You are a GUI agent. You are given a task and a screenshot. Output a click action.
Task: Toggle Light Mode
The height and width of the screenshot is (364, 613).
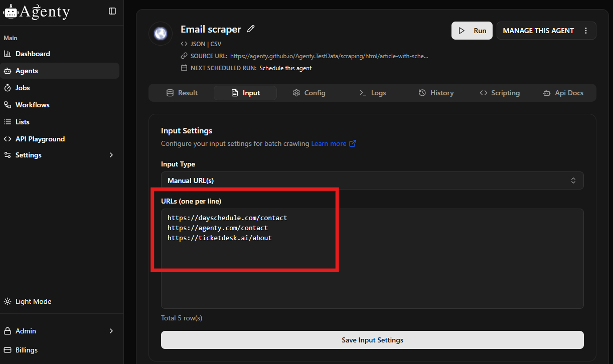click(28, 301)
